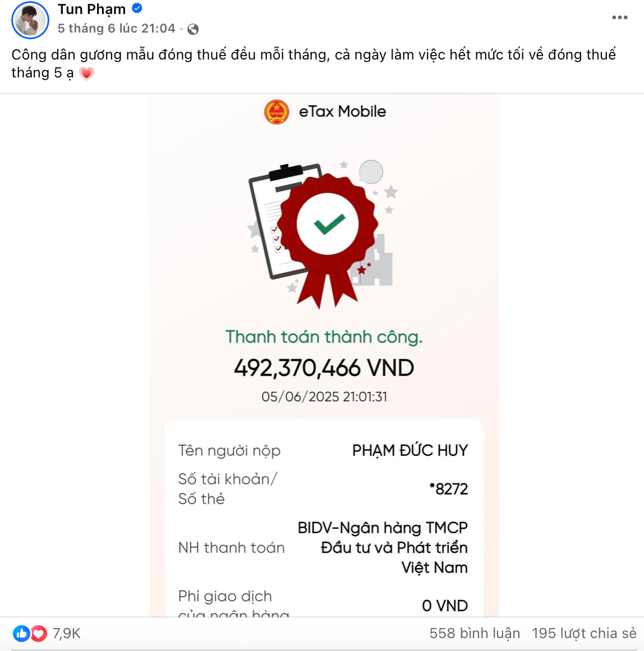This screenshot has width=644, height=651.
Task: Open the three-dot post options menu
Action: (x=619, y=17)
